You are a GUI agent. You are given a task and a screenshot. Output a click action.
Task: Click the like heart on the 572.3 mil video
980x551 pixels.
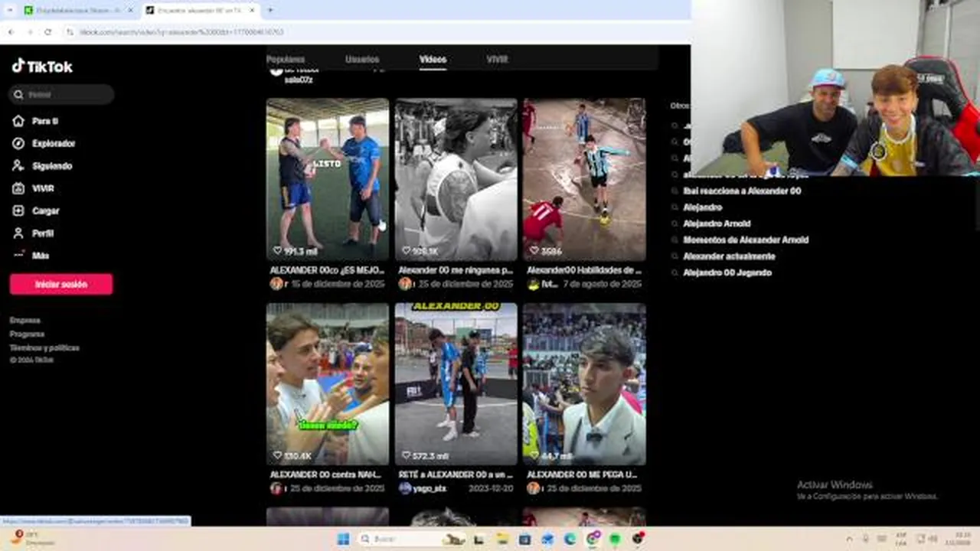(x=407, y=455)
